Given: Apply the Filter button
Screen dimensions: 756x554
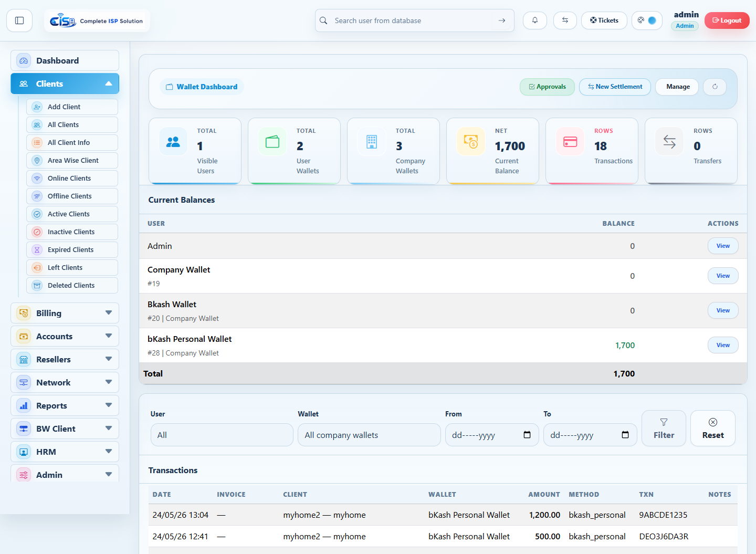Looking at the screenshot, I should pos(664,428).
